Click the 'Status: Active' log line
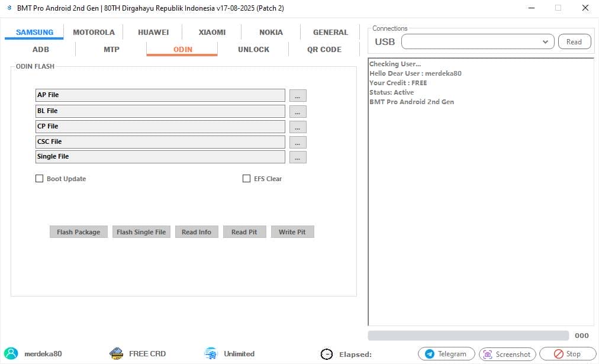 [392, 92]
